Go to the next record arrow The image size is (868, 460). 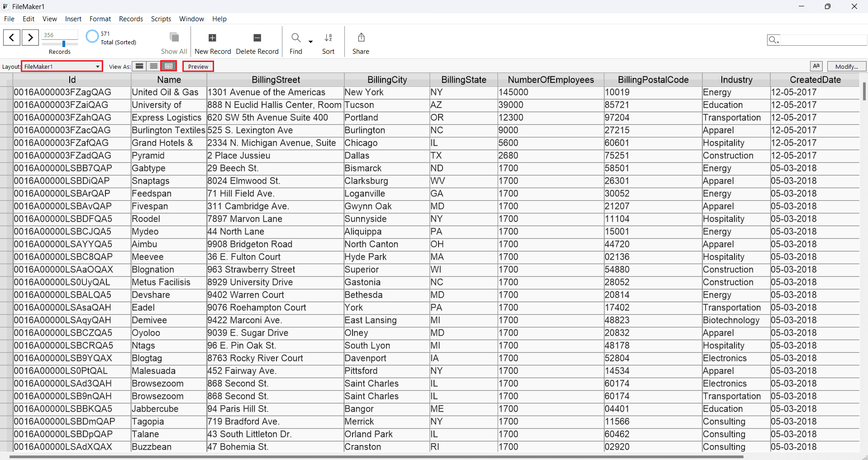[30, 38]
